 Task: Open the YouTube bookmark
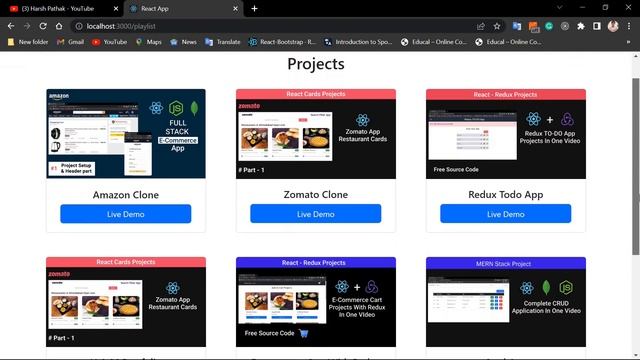click(x=109, y=42)
